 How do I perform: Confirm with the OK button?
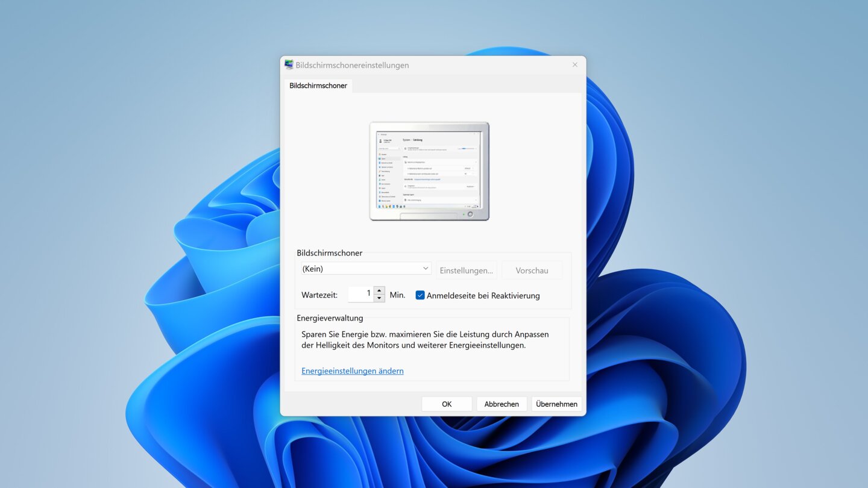[x=447, y=404]
